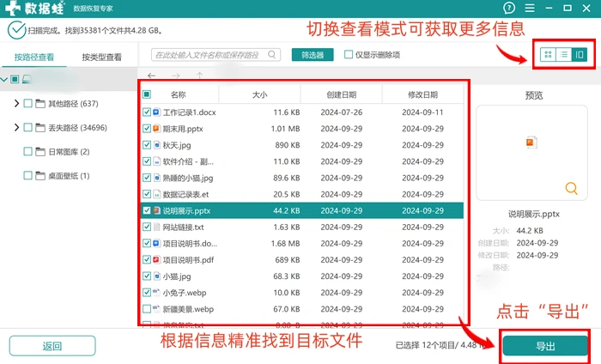Expand the 丢失路径 (34696) tree node
Viewport: 601px width, 364px height.
tap(16, 128)
